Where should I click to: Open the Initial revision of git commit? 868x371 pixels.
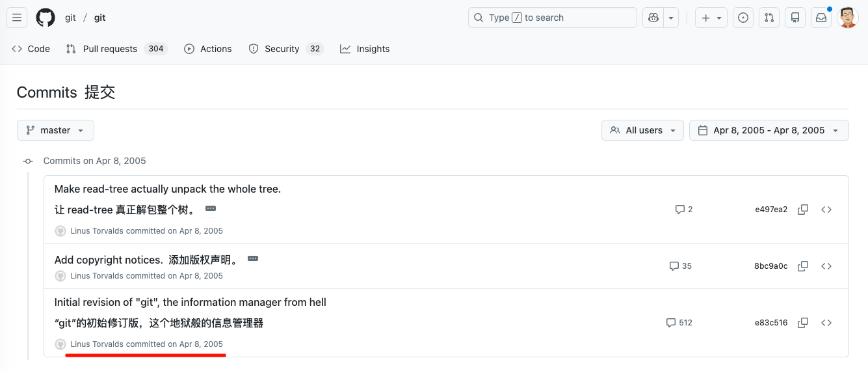click(190, 302)
